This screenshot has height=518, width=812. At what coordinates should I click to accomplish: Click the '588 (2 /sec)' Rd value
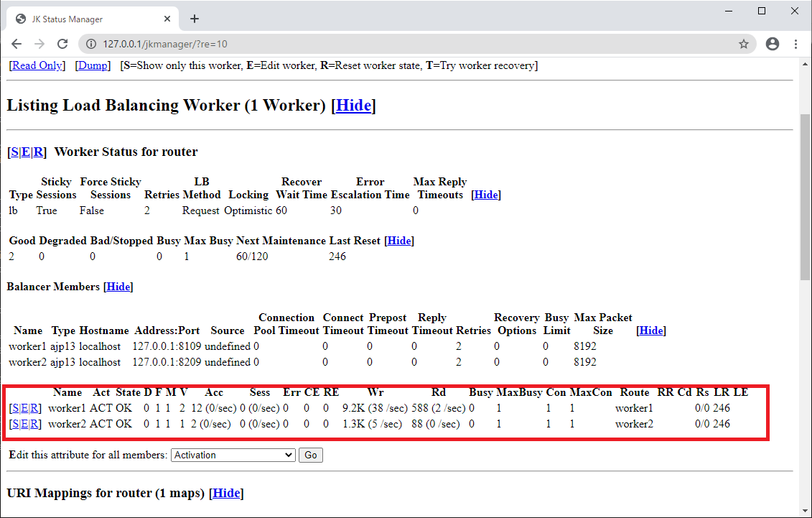pos(439,408)
